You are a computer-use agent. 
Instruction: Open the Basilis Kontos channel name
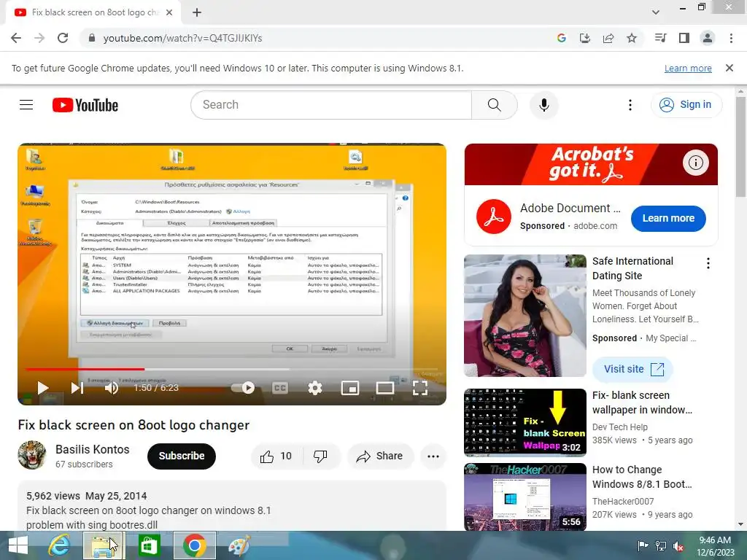click(93, 449)
